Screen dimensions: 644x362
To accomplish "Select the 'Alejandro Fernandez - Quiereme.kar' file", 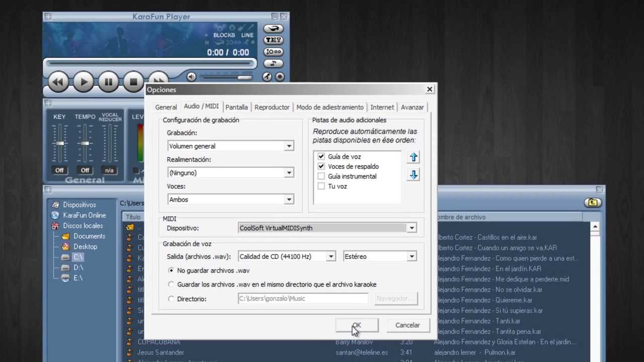I will point(485,300).
